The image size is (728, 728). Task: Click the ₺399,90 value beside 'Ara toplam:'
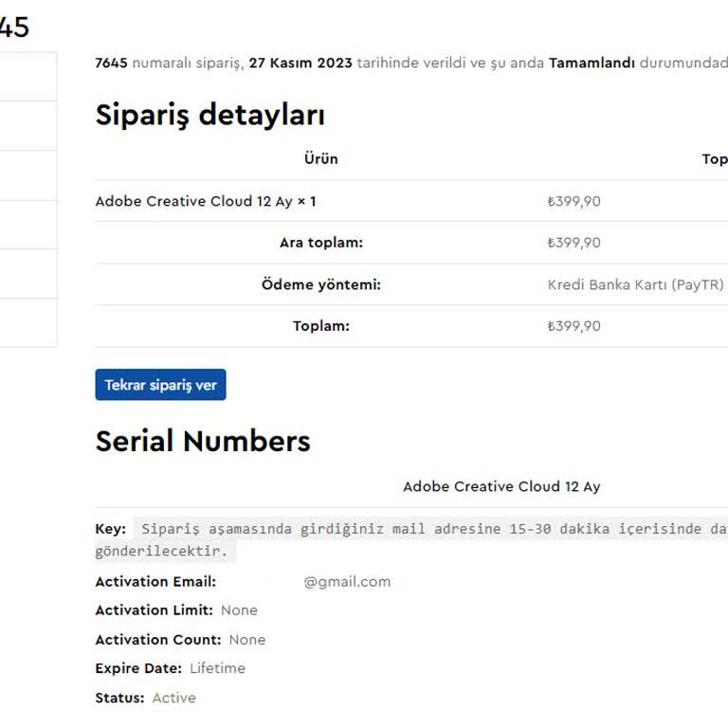click(x=573, y=243)
